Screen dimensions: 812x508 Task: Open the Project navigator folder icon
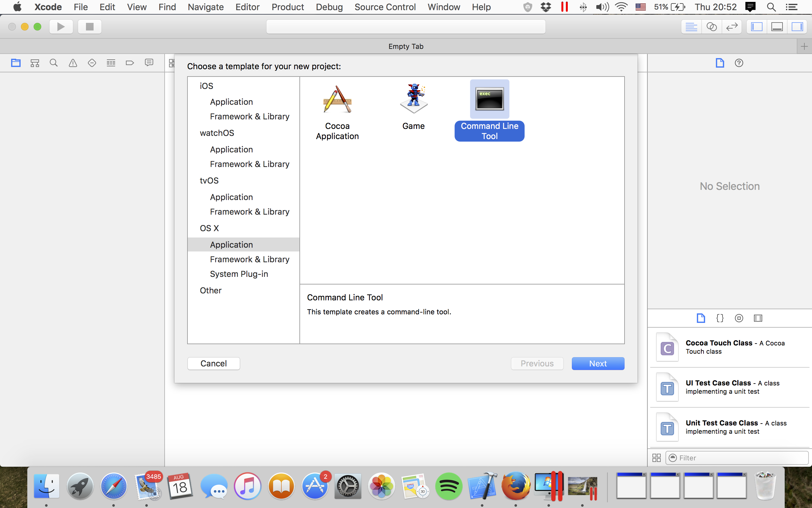(x=16, y=63)
